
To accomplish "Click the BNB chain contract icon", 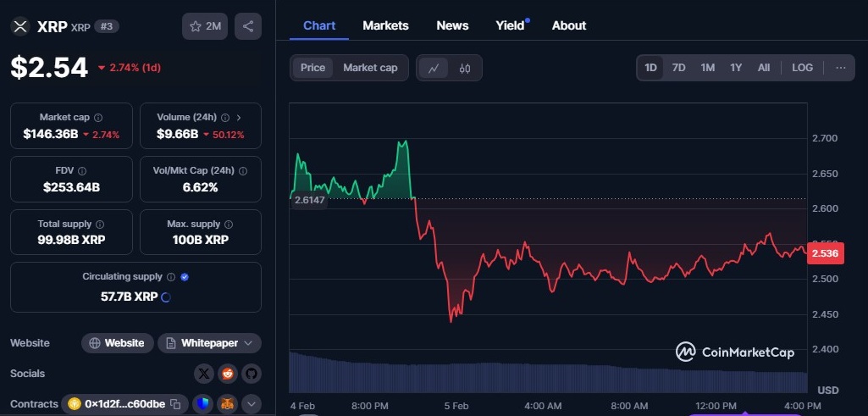I will tap(75, 404).
